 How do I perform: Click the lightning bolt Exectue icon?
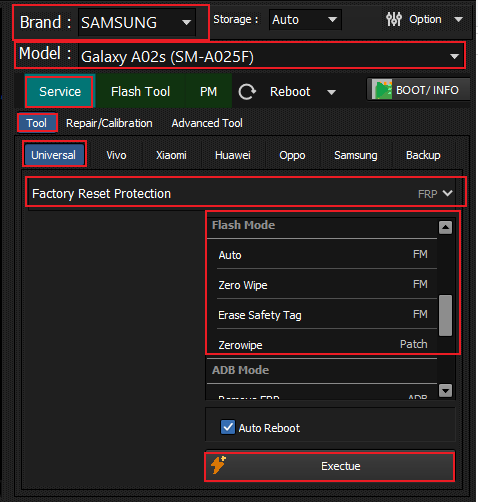(x=218, y=465)
